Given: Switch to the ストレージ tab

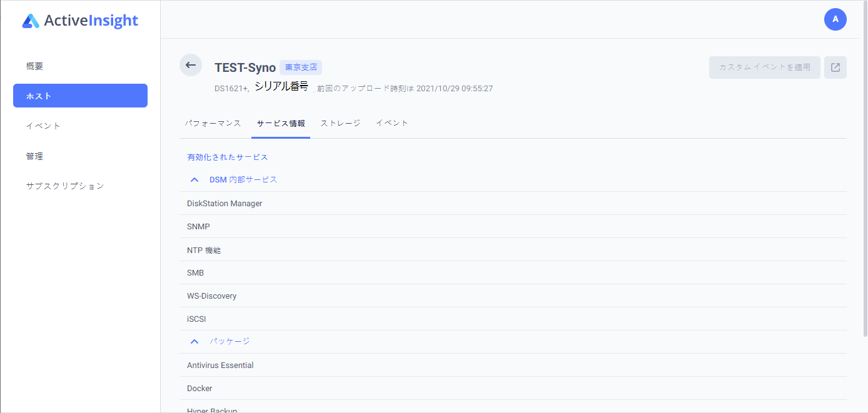Looking at the screenshot, I should (340, 123).
